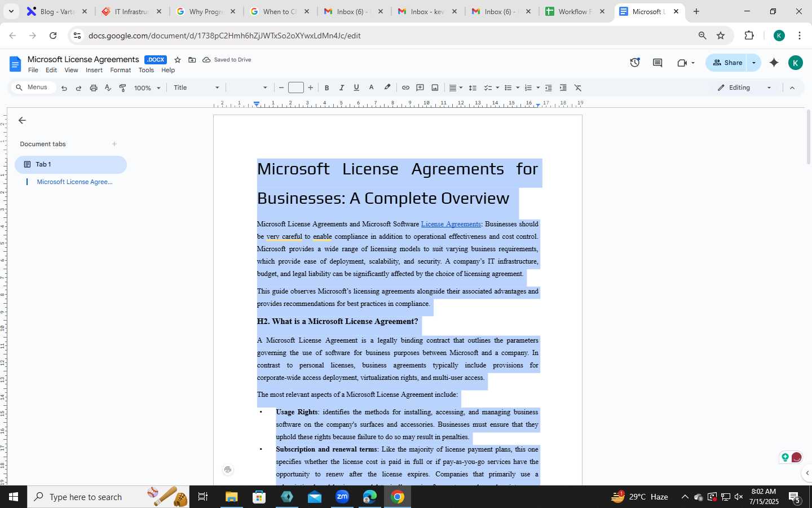The width and height of the screenshot is (812, 508).
Task: Open the 100% zoom dropdown
Action: click(147, 88)
